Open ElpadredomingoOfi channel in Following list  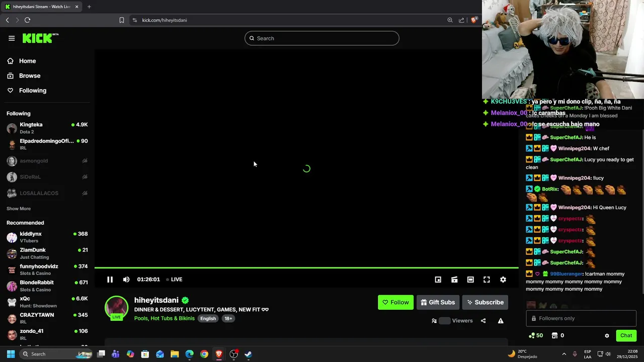(46, 144)
